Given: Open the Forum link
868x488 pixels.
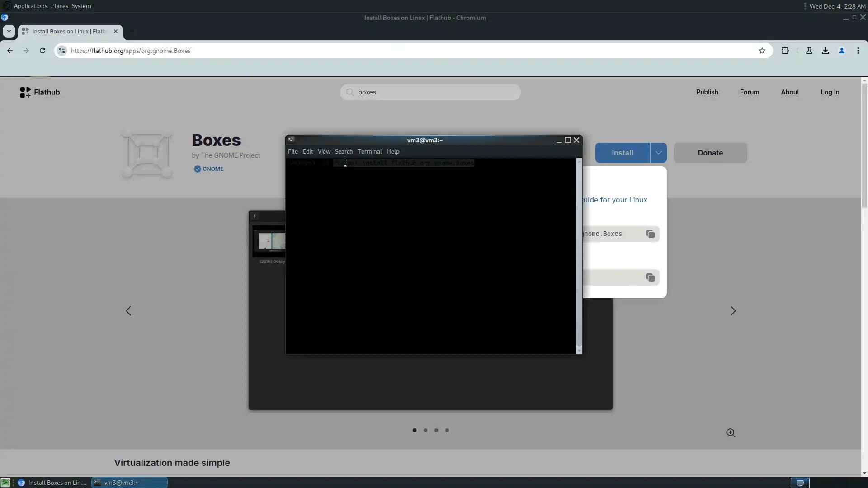Looking at the screenshot, I should point(750,92).
